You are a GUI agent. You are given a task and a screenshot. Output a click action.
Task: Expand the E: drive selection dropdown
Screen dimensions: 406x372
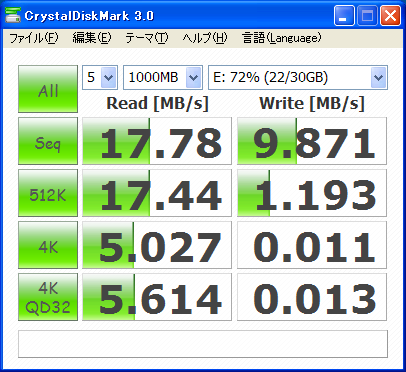379,78
